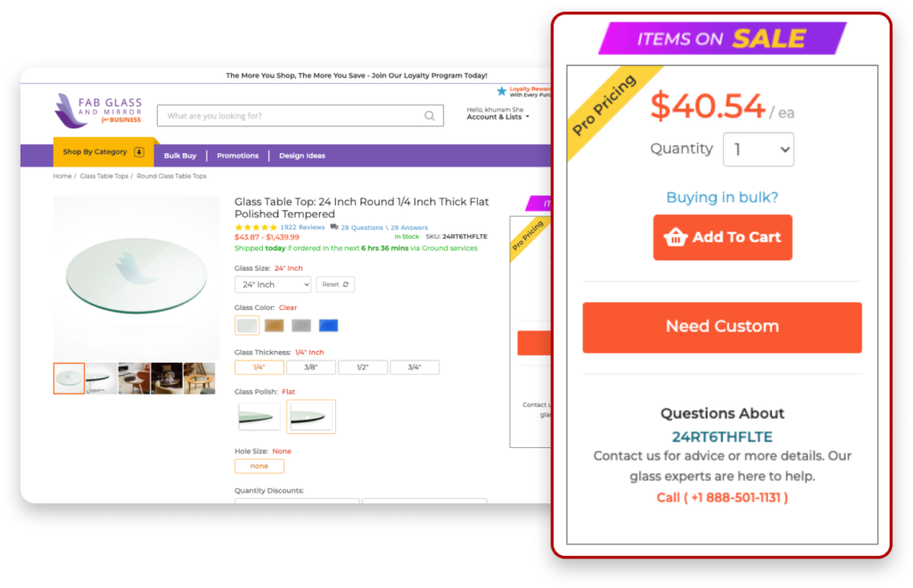Follow the Buying in bulk link
Screen dimensions: 913x588
pos(722,197)
